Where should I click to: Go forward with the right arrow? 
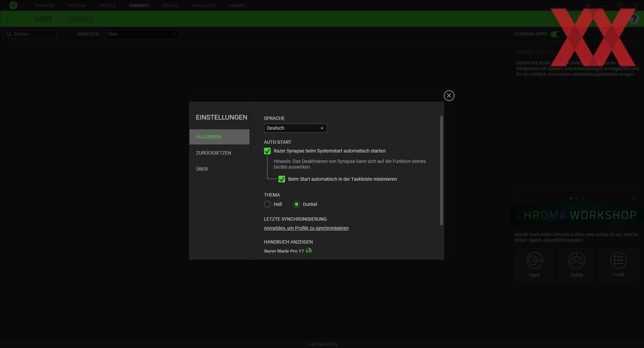point(20,19)
